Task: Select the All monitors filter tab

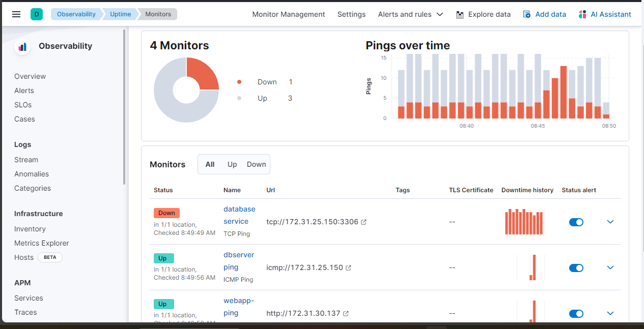Action: 210,164
